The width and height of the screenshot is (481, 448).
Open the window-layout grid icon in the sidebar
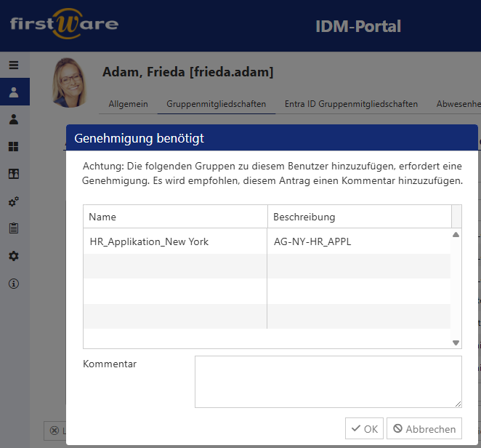[x=14, y=174]
